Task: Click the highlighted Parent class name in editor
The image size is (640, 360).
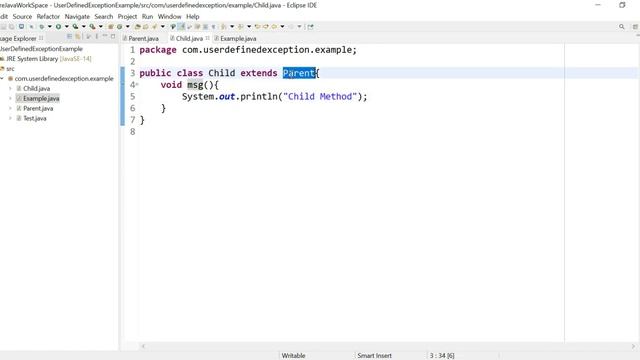Action: click(x=299, y=73)
